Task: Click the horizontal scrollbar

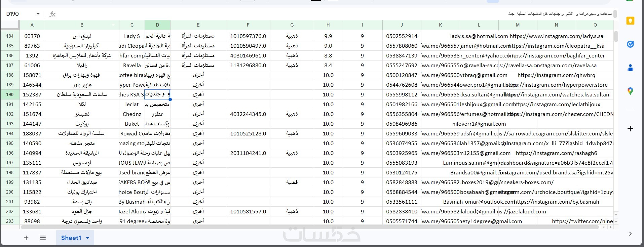Action: [x=309, y=228]
